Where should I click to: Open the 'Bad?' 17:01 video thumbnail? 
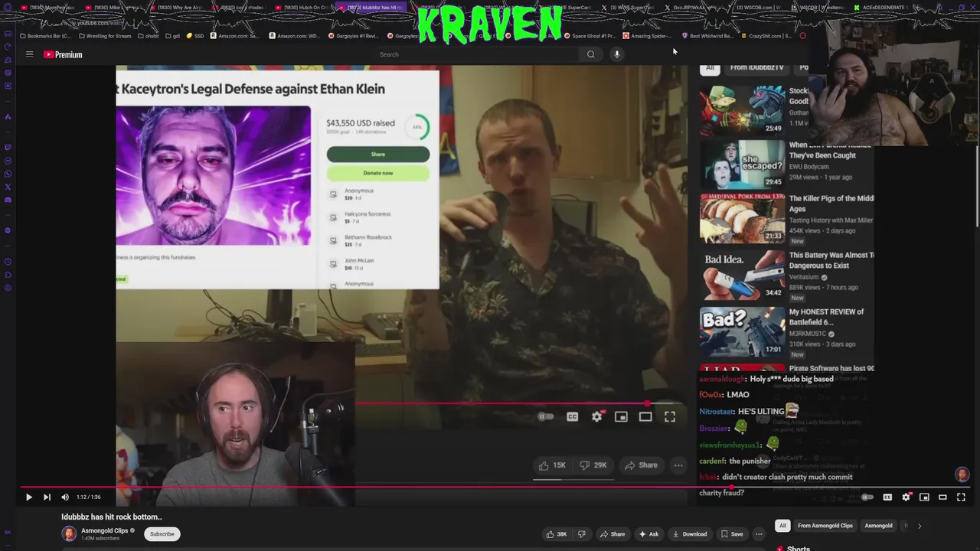click(x=742, y=331)
